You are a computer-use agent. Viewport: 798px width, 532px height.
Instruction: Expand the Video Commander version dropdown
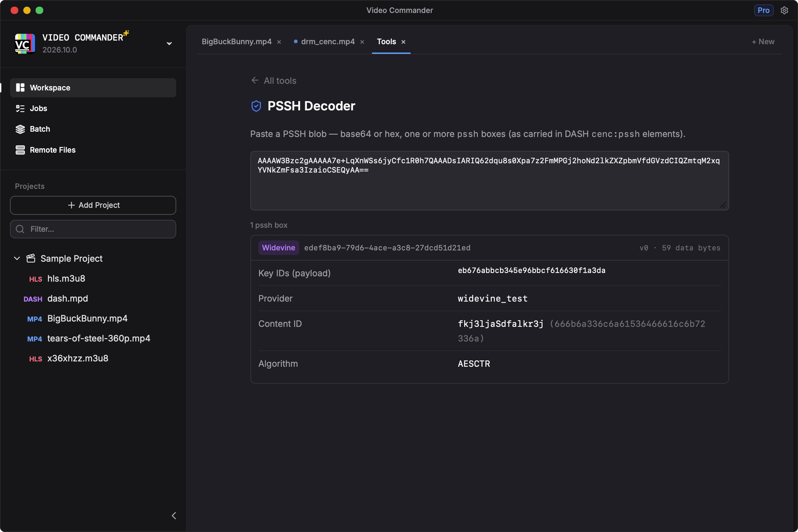169,44
